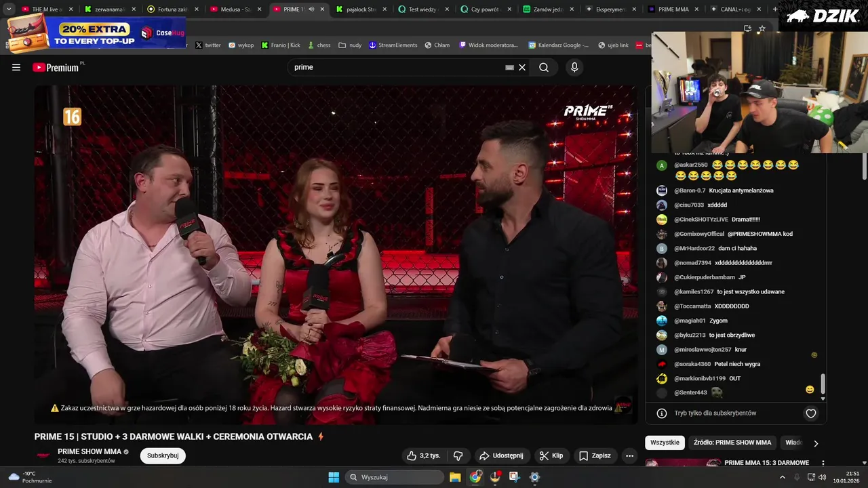
Task: Switch to the 'Zamów jedz' tab
Action: coord(547,9)
